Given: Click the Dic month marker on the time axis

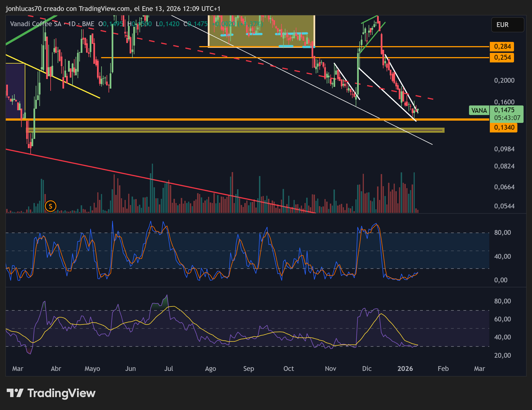Looking at the screenshot, I should pyautogui.click(x=367, y=368).
